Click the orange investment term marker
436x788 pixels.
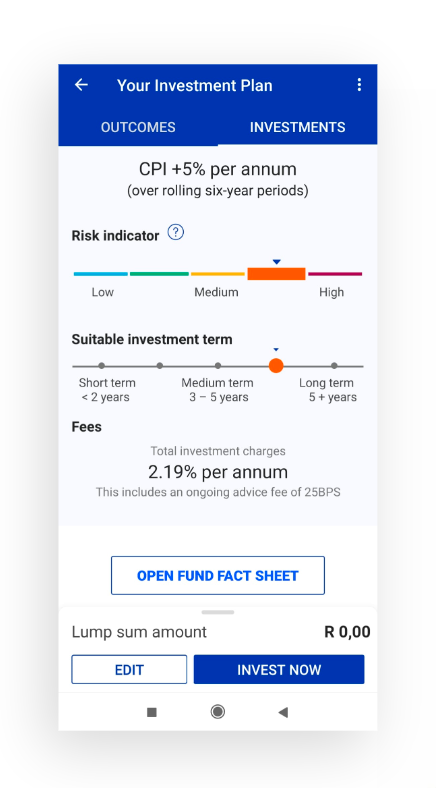coord(276,366)
